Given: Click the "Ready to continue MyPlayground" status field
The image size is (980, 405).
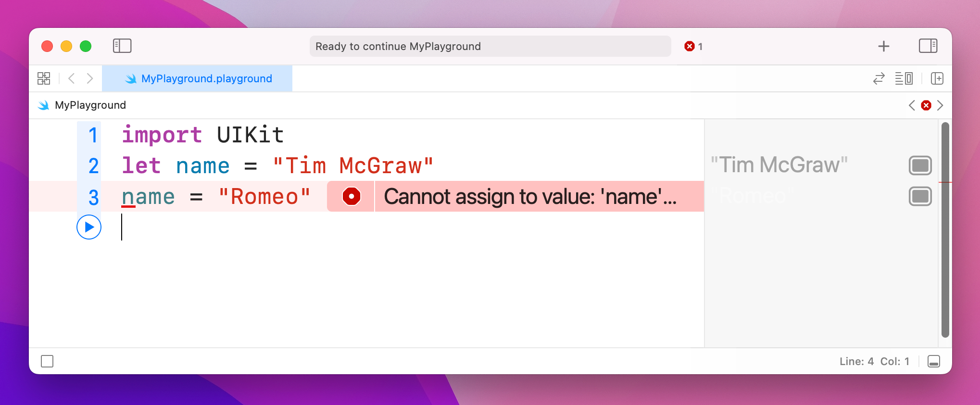Looking at the screenshot, I should pos(490,46).
